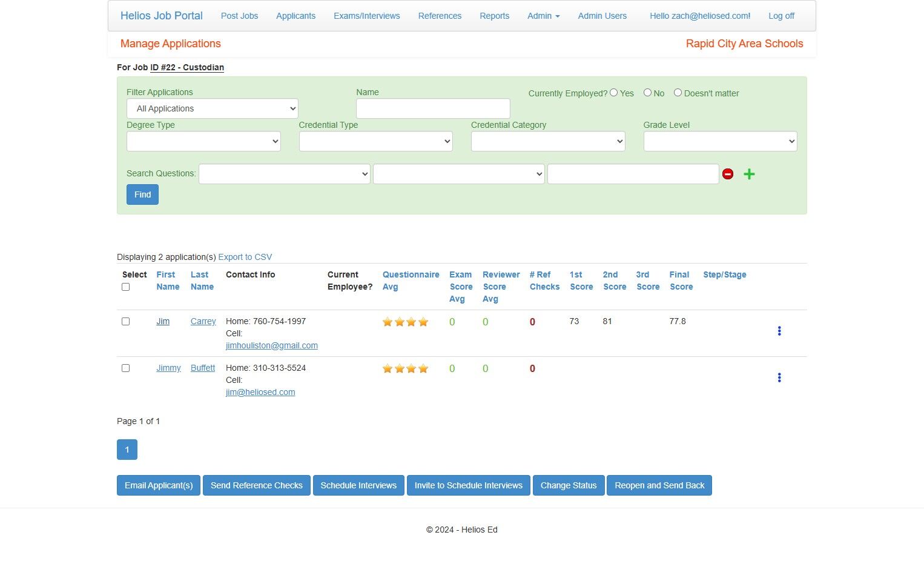
Task: Open actions menu for Jimmy Buffett row
Action: 779,377
